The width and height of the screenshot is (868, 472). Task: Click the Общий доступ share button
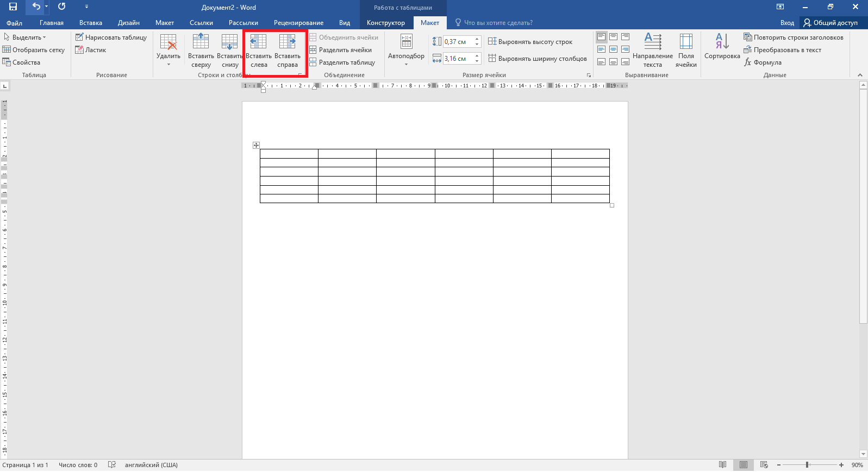[830, 23]
